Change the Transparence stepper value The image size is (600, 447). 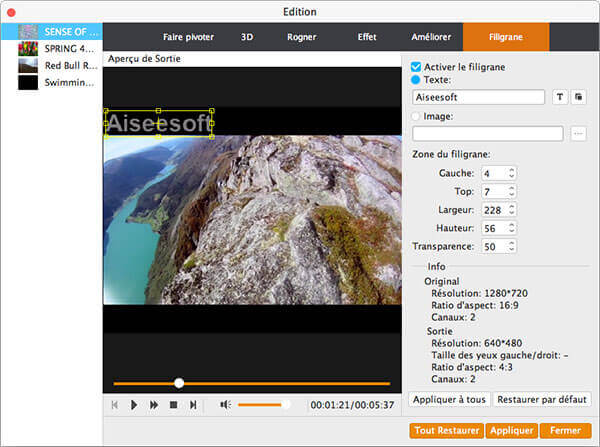512,246
